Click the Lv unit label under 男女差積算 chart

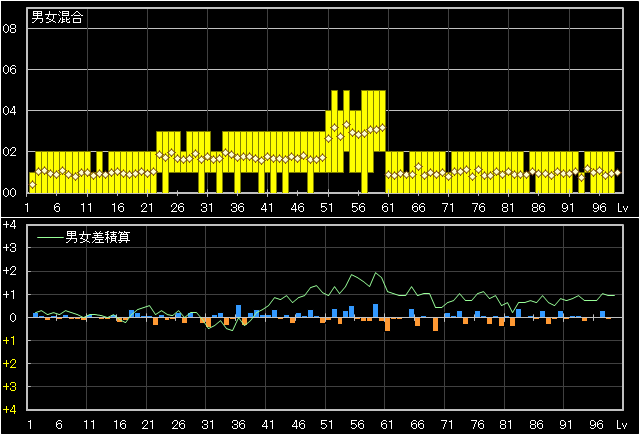(622, 425)
